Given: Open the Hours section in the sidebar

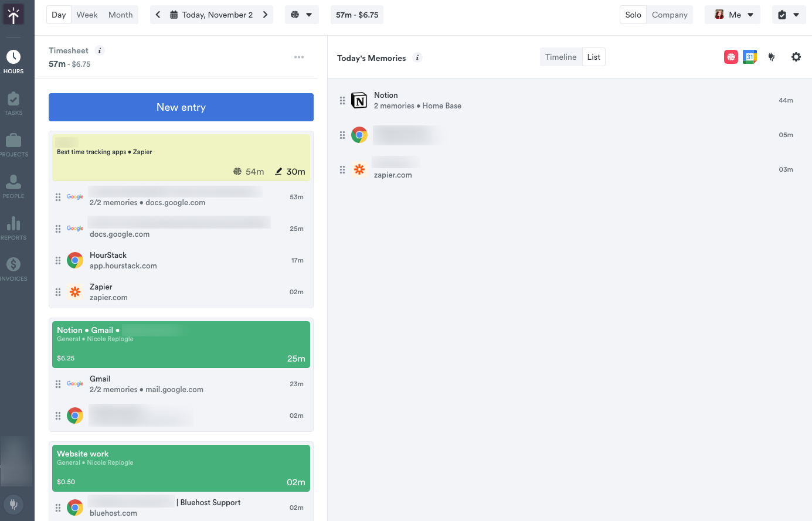Looking at the screenshot, I should tap(13, 62).
